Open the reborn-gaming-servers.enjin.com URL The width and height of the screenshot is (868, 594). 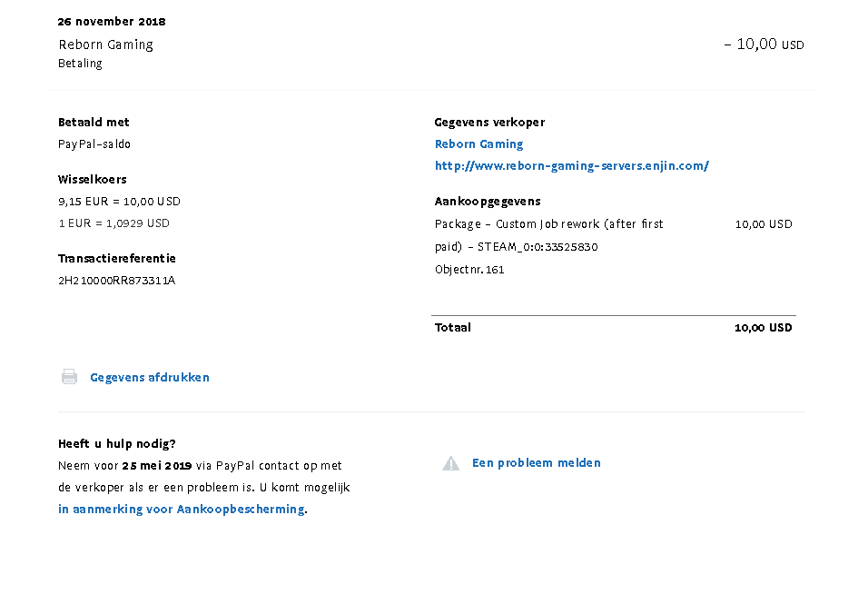point(571,165)
